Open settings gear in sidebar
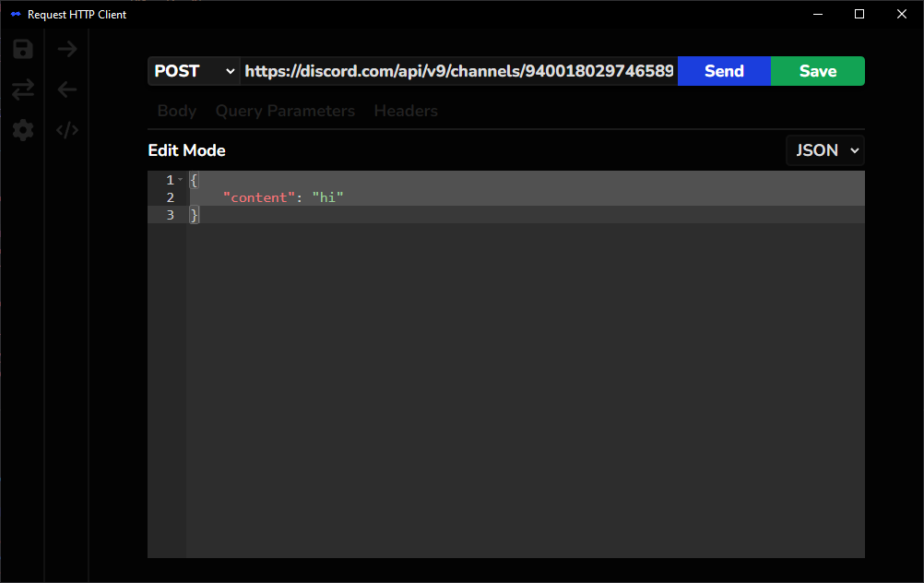This screenshot has width=924, height=583. 23,130
